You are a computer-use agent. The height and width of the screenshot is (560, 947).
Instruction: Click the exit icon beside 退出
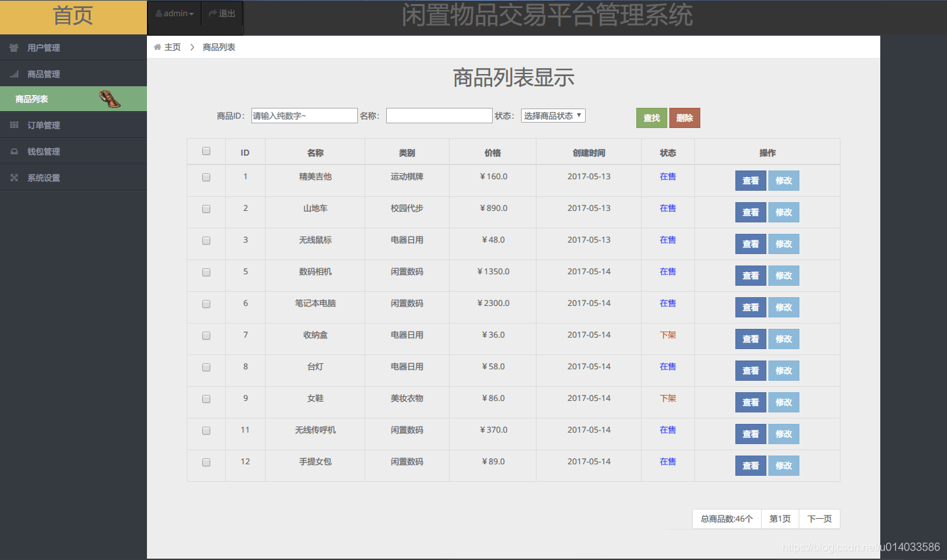coord(212,12)
